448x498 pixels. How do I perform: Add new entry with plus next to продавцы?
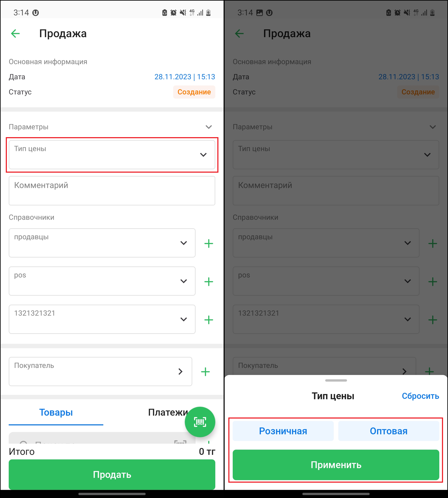tap(208, 243)
